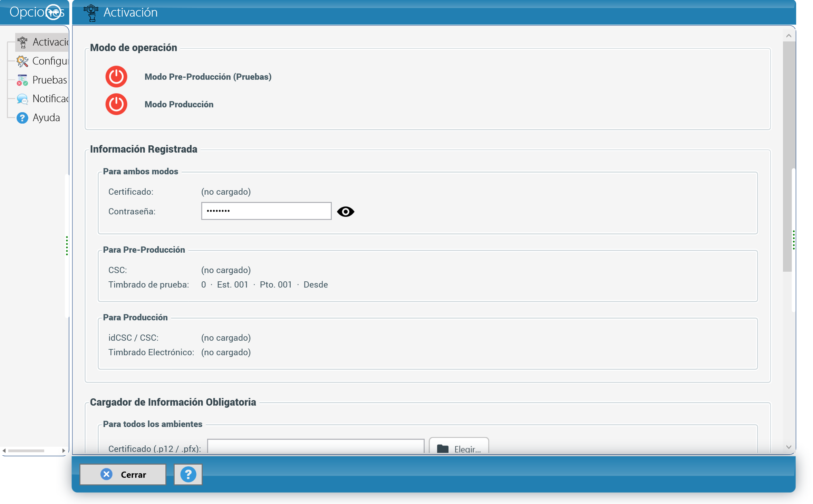Toggle the Modo Pre-Producción power button

point(116,77)
